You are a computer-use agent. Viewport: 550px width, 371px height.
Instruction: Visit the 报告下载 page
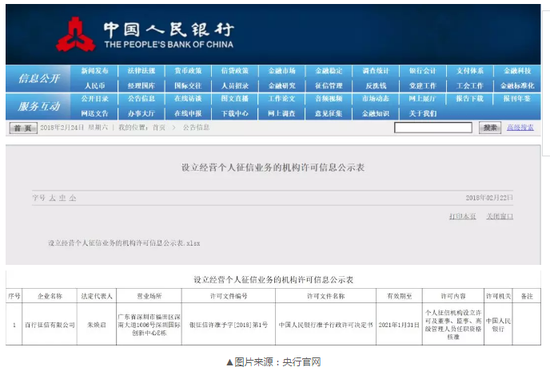click(x=470, y=99)
